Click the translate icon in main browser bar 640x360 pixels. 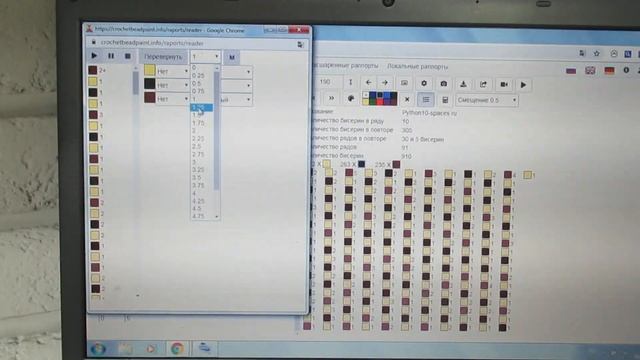pos(582,53)
